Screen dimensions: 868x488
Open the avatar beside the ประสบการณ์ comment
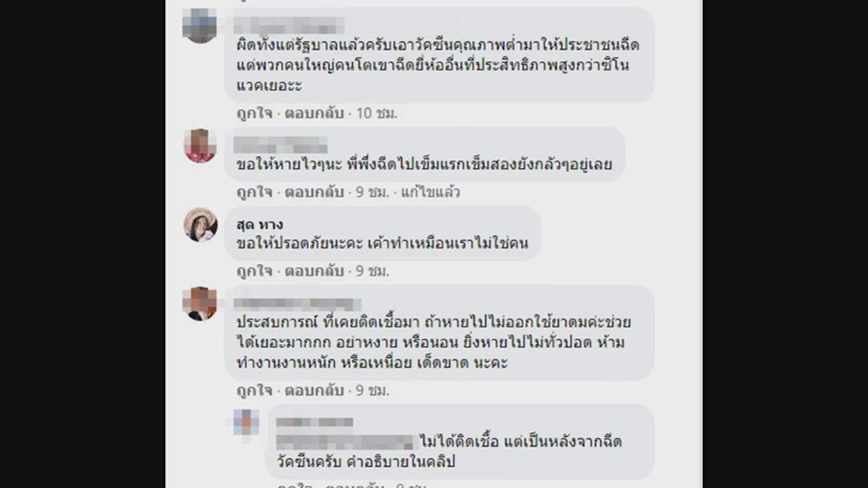click(x=201, y=304)
